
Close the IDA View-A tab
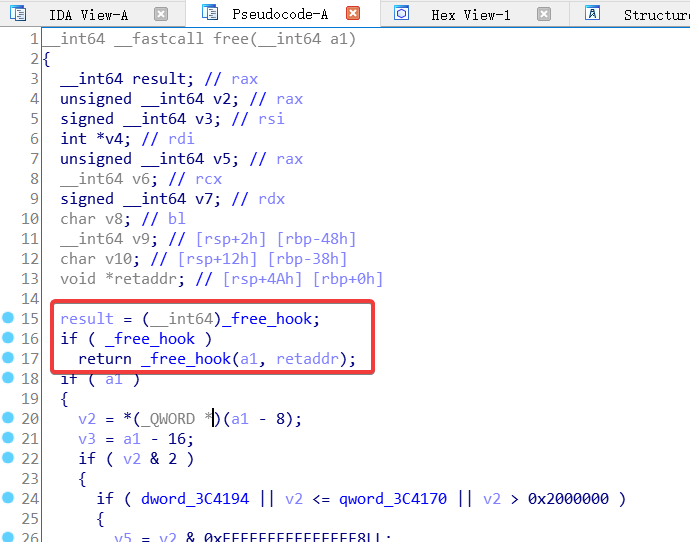[162, 14]
